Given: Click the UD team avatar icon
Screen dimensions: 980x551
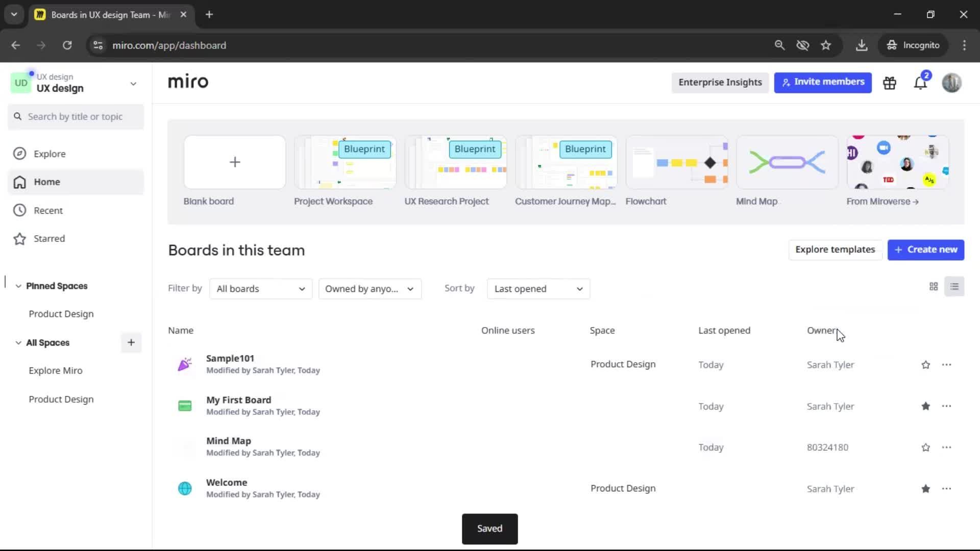Looking at the screenshot, I should tap(21, 83).
